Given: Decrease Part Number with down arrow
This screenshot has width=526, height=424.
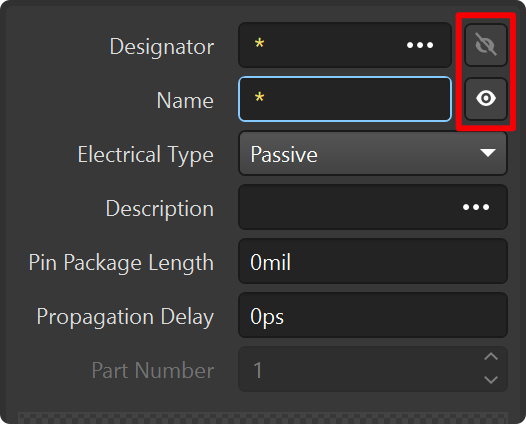Looking at the screenshot, I should pos(491,380).
